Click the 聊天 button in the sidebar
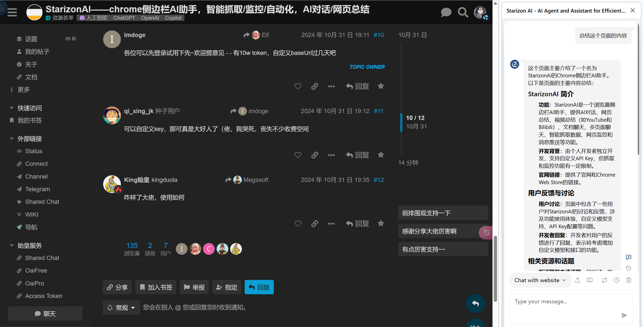Viewport: 644px width, 327px height. click(45, 314)
